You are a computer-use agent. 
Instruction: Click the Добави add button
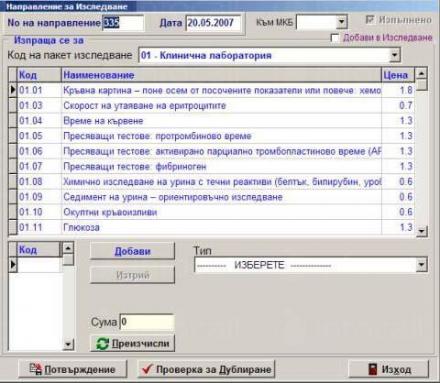(x=132, y=251)
